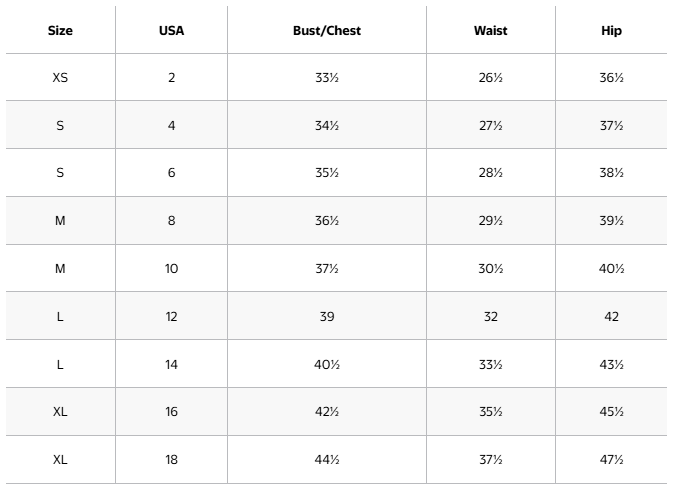Select USA size 4 cell
The image size is (675, 494).
coord(171,125)
